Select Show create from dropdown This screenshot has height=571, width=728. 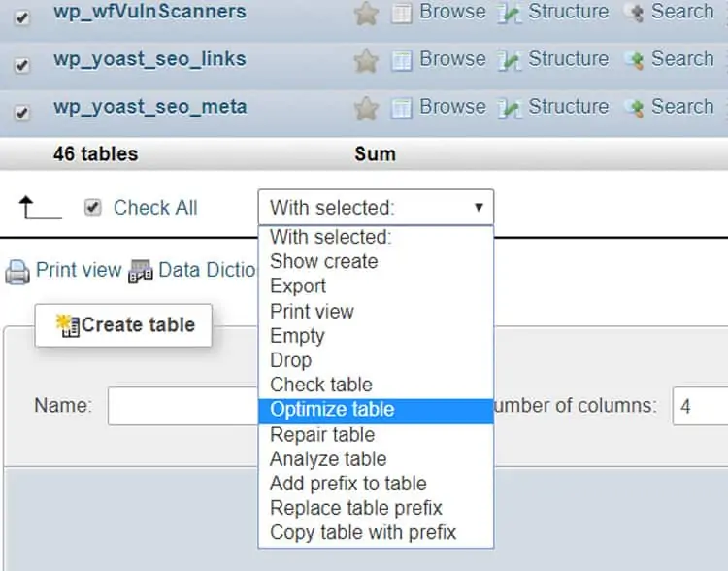(x=376, y=261)
